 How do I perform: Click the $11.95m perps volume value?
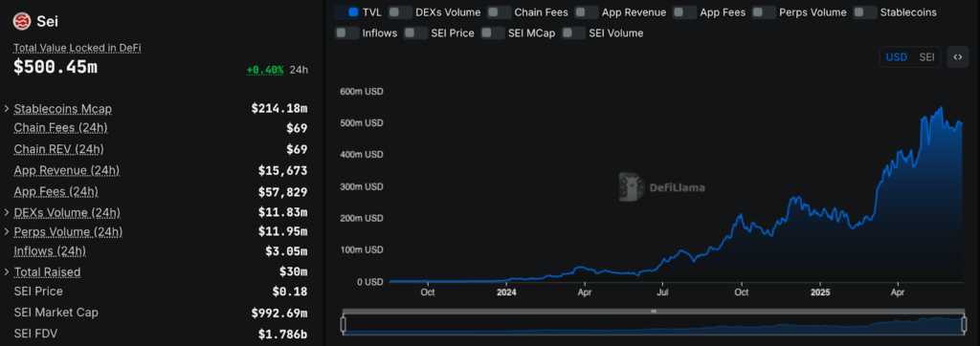tap(282, 231)
